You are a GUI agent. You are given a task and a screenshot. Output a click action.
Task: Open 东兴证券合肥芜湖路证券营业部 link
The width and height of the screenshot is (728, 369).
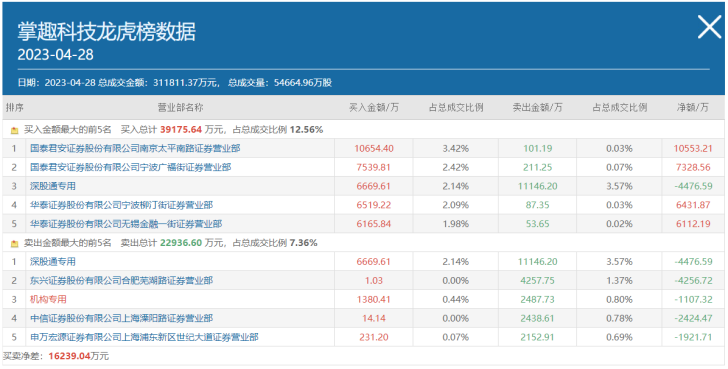pyautogui.click(x=122, y=280)
